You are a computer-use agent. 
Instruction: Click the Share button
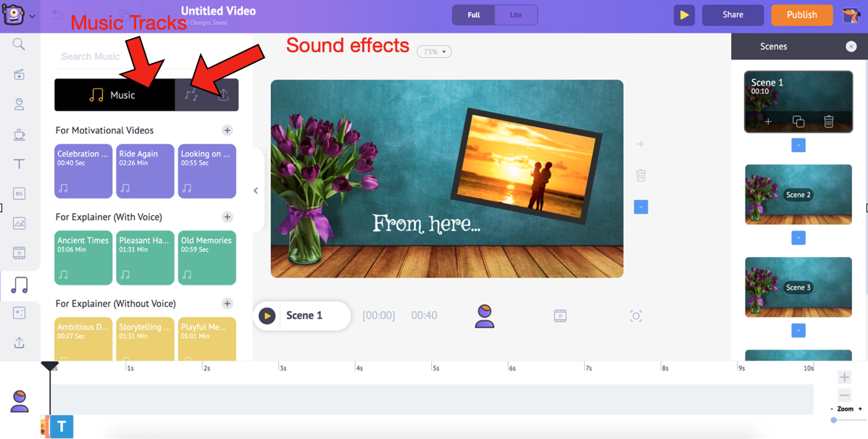[733, 14]
